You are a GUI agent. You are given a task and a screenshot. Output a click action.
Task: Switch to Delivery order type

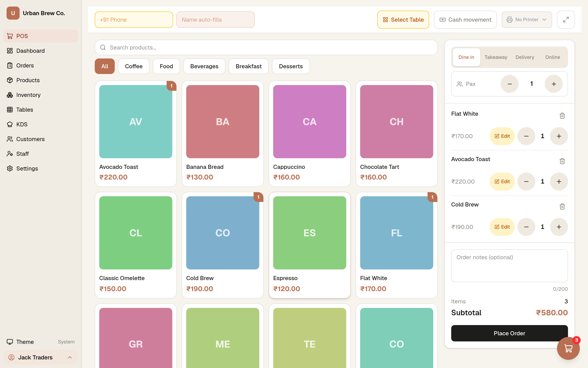click(525, 57)
